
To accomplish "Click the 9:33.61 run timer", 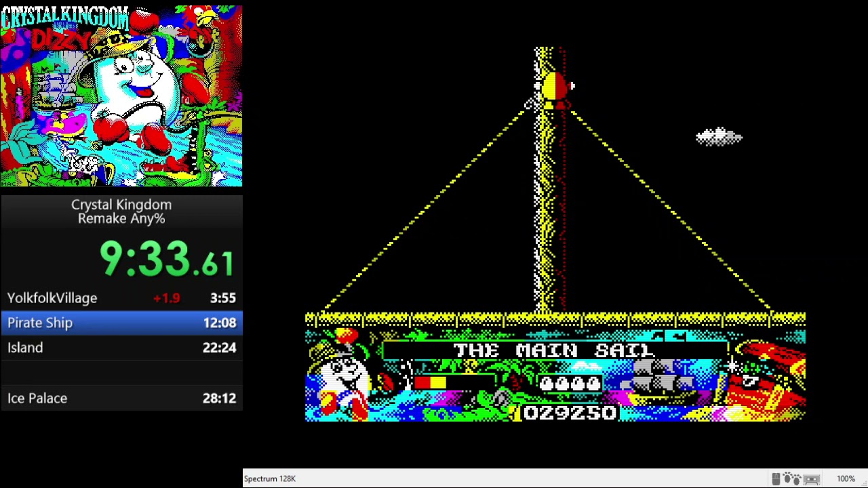I will pyautogui.click(x=167, y=260).
